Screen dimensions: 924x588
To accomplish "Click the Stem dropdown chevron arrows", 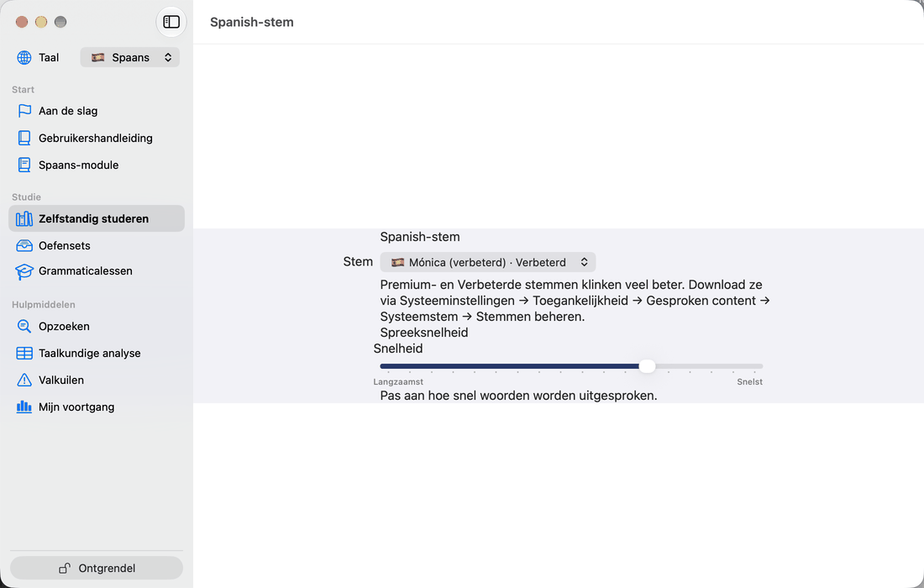I will pyautogui.click(x=584, y=262).
